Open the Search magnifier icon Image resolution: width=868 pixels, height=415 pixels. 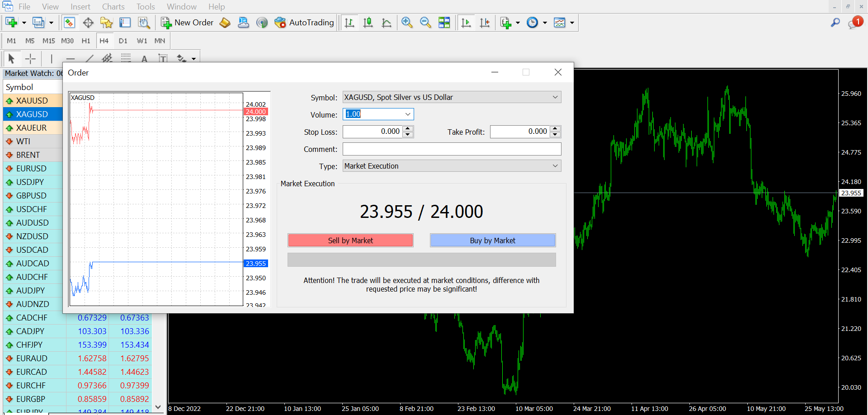pyautogui.click(x=835, y=23)
